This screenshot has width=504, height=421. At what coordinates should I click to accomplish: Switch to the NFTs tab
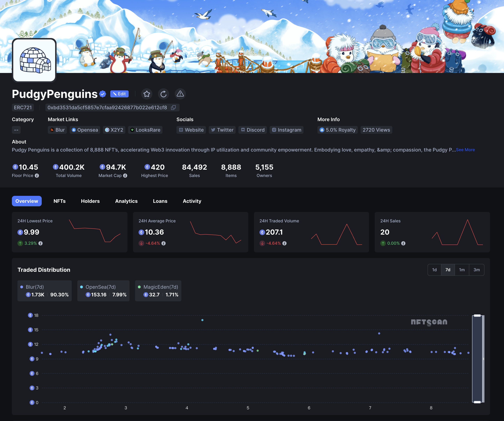60,201
